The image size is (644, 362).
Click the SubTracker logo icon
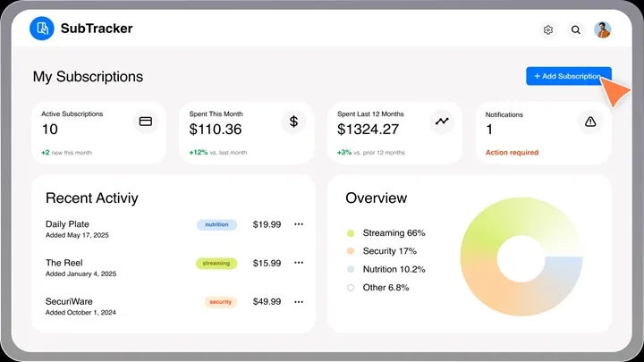coord(42,29)
